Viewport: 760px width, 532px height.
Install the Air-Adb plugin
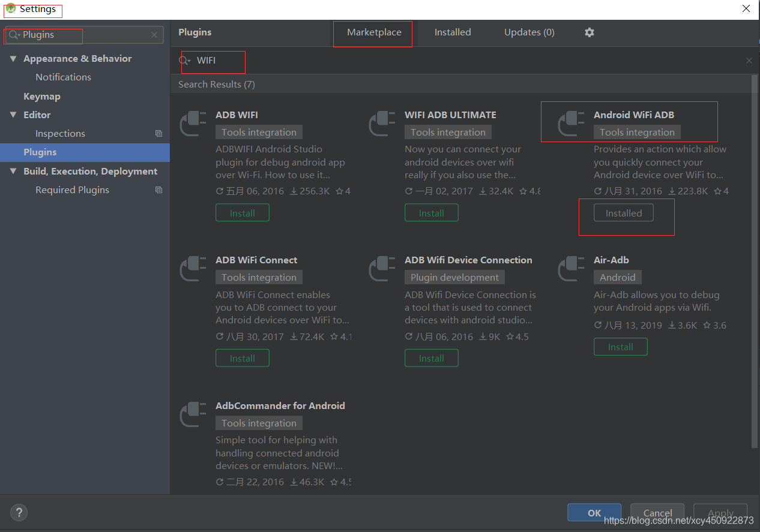click(621, 347)
